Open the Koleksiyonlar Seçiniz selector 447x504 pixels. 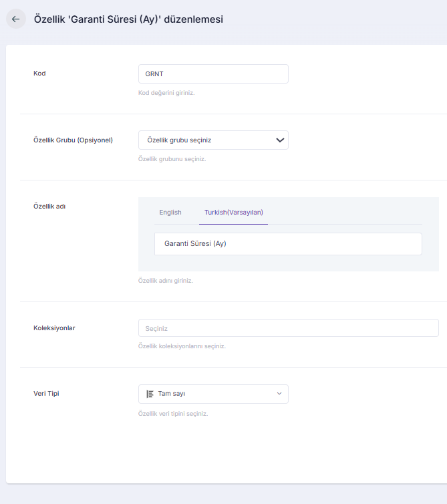[288, 328]
